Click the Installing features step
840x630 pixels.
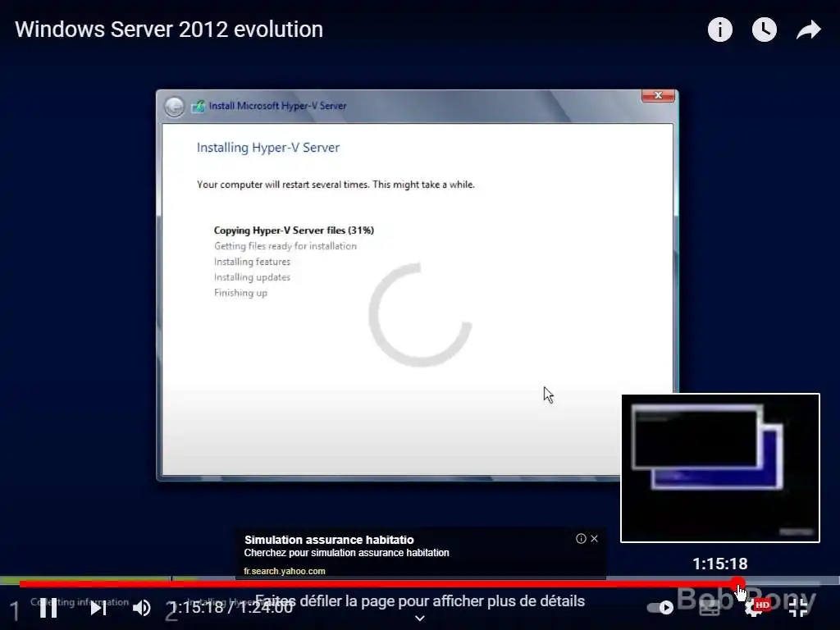point(252,262)
